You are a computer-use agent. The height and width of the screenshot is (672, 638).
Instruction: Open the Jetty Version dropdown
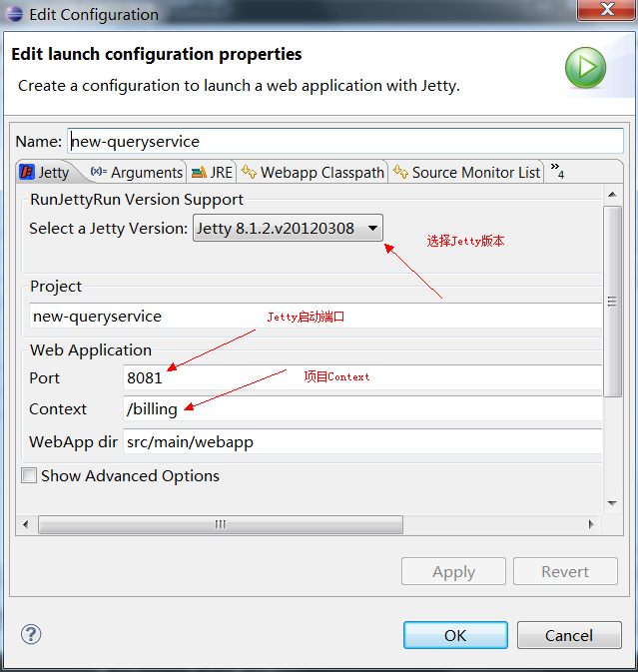tap(288, 228)
